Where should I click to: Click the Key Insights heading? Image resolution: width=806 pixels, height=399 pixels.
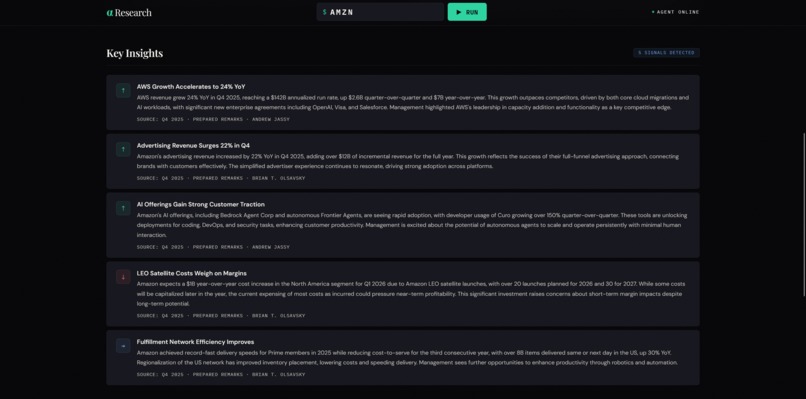point(135,53)
